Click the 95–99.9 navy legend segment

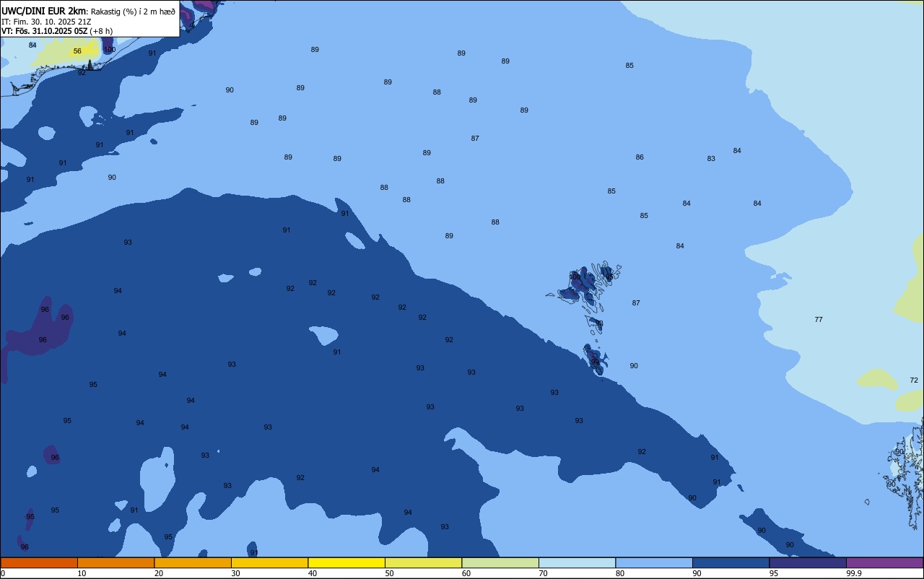tap(808, 562)
